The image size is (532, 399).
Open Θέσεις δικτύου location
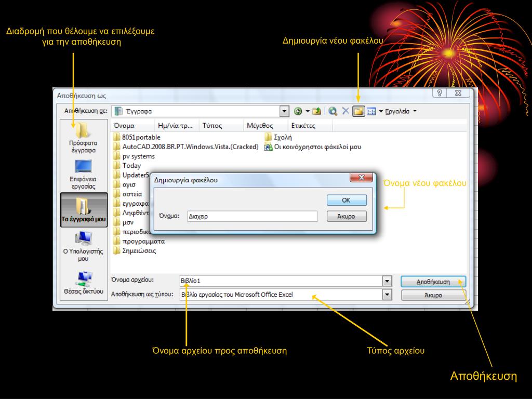click(x=83, y=283)
